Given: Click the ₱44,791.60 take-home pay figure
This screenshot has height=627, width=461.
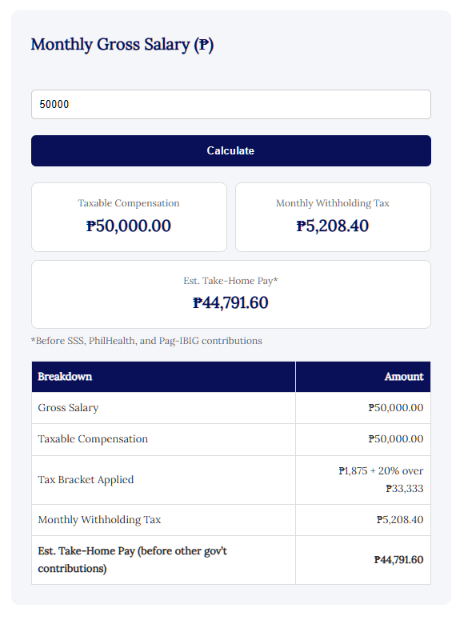Looking at the screenshot, I should [x=231, y=303].
